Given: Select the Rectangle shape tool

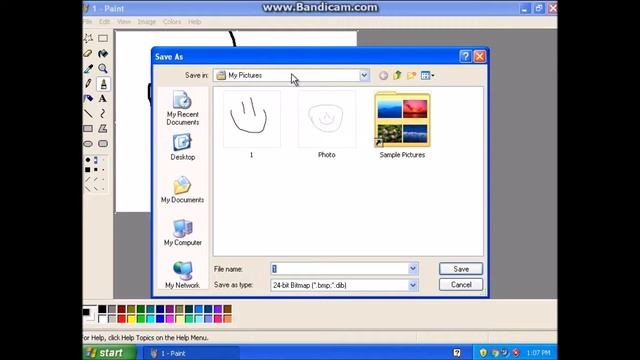Looking at the screenshot, I should point(88,129).
